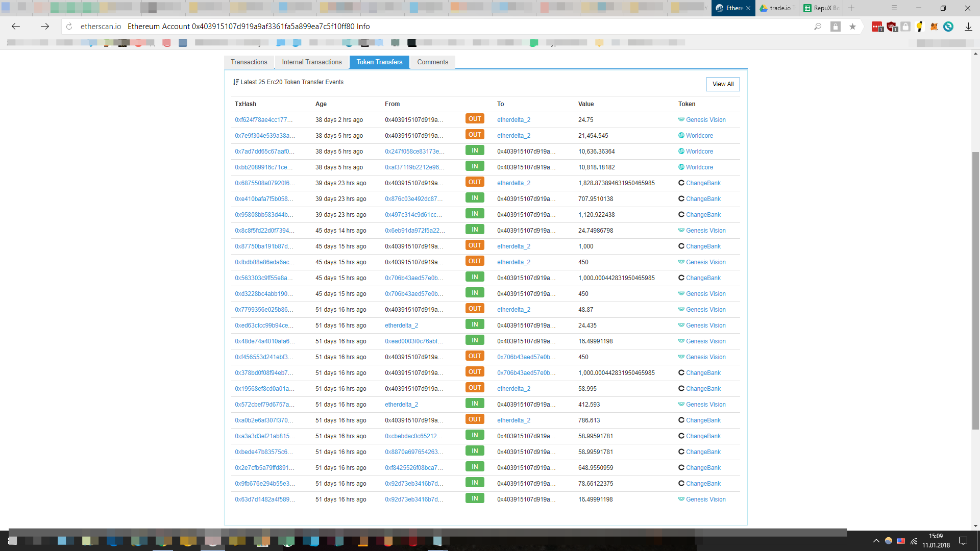Image resolution: width=980 pixels, height=551 pixels.
Task: Open the browser hamburger menu
Action: pyautogui.click(x=894, y=8)
